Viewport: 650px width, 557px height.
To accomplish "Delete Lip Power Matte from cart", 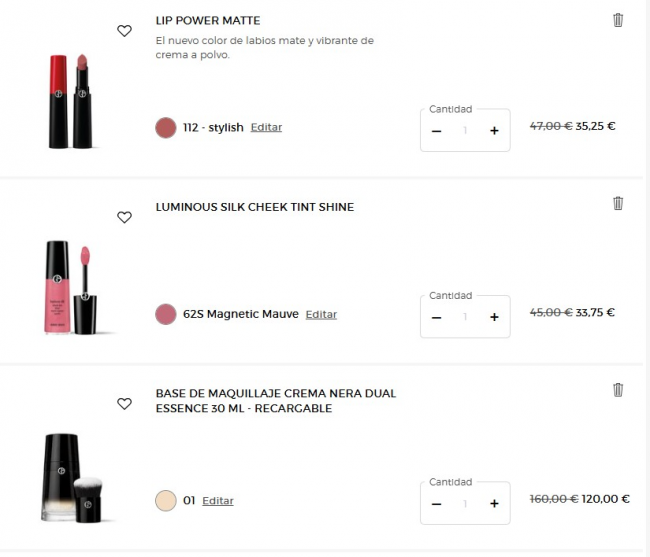I will click(618, 20).
